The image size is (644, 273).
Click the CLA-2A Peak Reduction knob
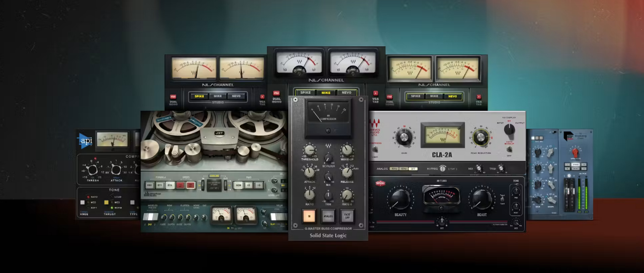coord(481,138)
